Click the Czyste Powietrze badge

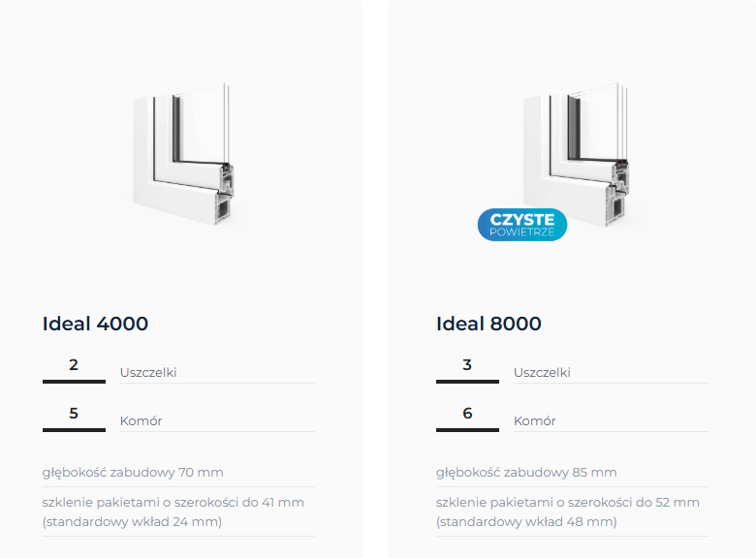pos(522,225)
